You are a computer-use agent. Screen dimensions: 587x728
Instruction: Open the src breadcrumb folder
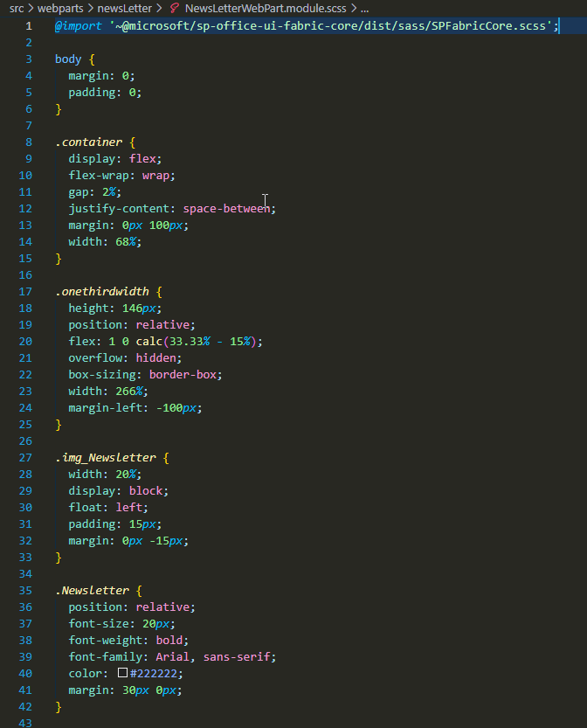point(16,8)
